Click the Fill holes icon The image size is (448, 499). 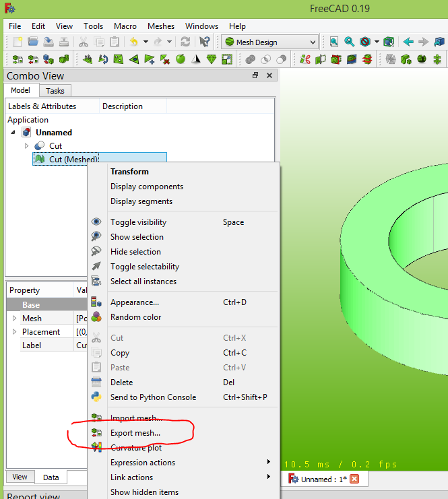pyautogui.click(x=119, y=59)
